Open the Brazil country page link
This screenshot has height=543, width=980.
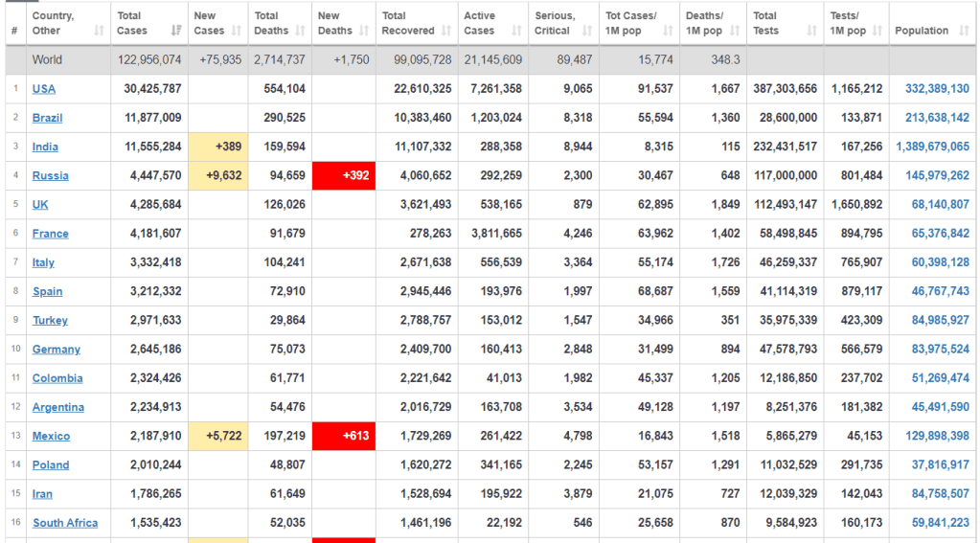(x=48, y=118)
